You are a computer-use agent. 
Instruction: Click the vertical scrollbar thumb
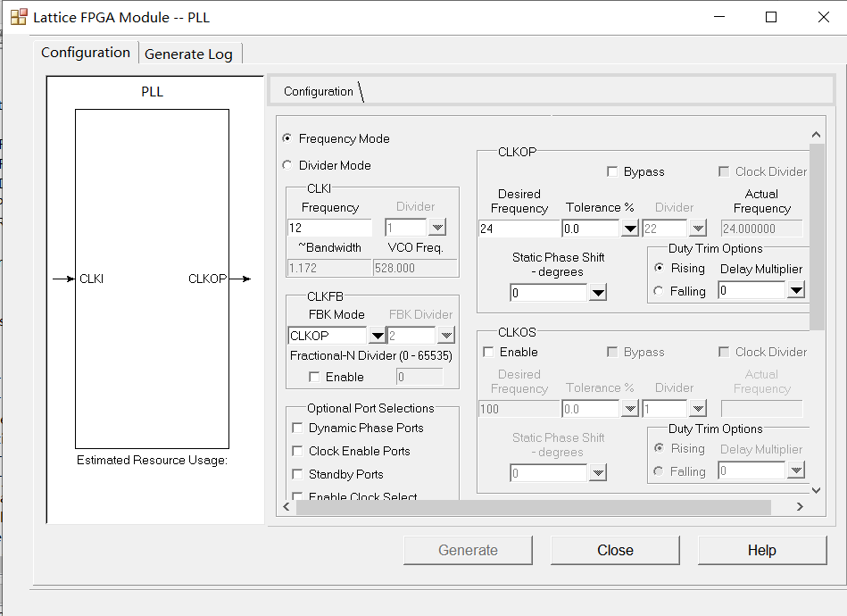point(817,237)
